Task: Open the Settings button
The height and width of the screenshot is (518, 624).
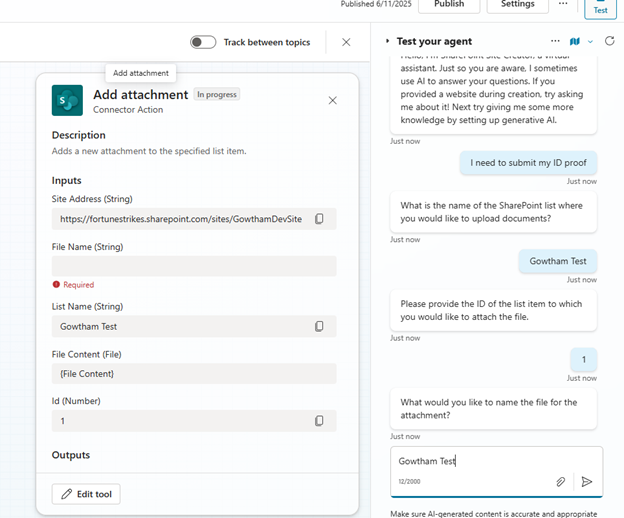Action: 517,5
